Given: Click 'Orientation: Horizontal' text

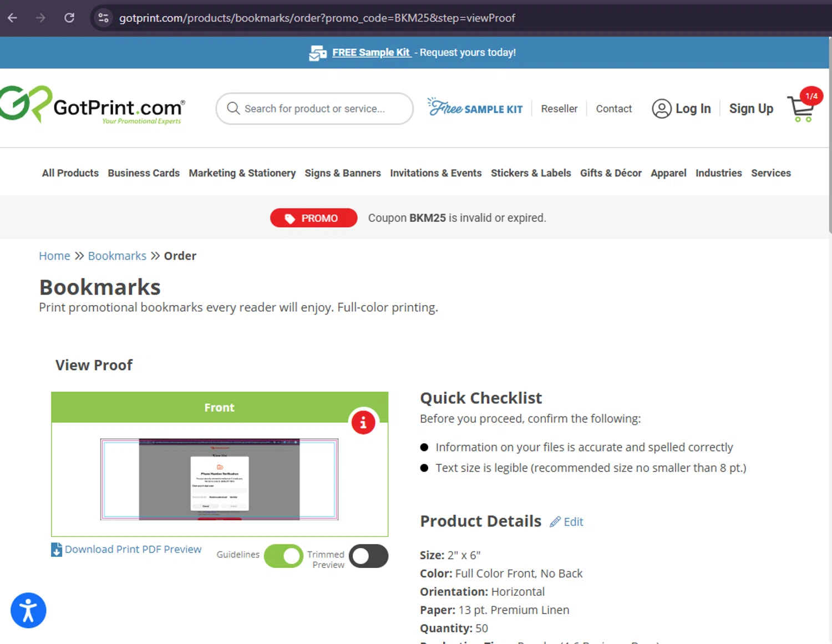Looking at the screenshot, I should [x=483, y=592].
